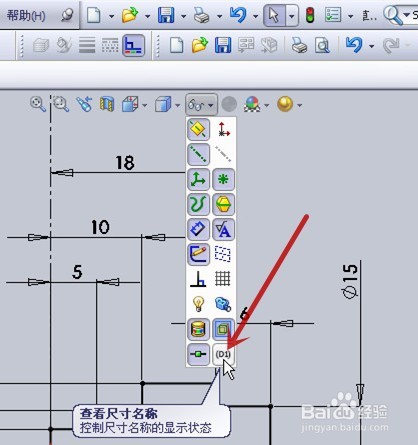418x445 pixels.
Task: Select the dimension value 18
Action: point(125,163)
